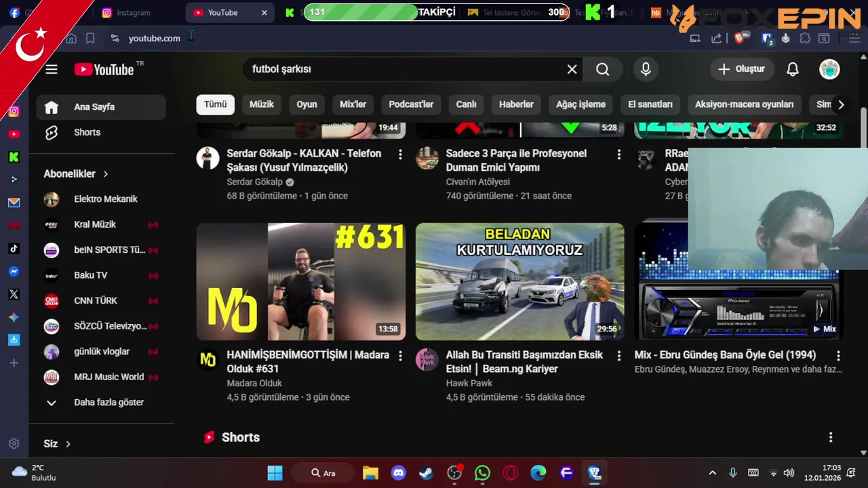Image resolution: width=868 pixels, height=488 pixels.
Task: Open CNN TÜRK subscription channel
Action: coord(101,301)
